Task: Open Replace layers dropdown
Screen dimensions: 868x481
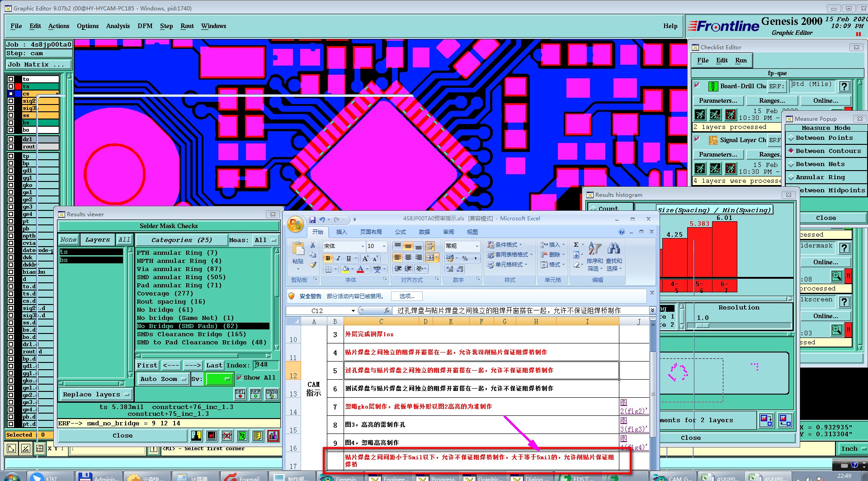Action: (x=96, y=395)
